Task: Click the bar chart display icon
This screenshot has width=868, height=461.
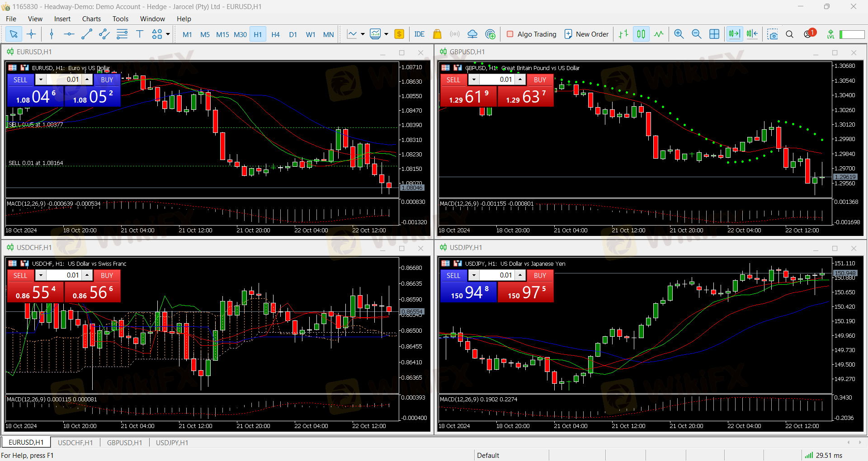Action: click(624, 34)
